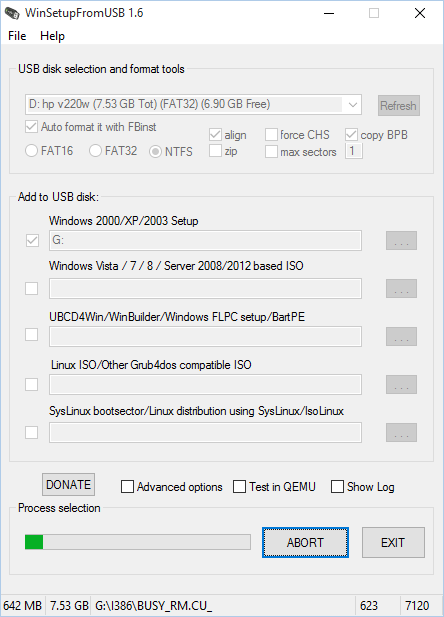Click the Linux ISO path input field

click(x=205, y=384)
